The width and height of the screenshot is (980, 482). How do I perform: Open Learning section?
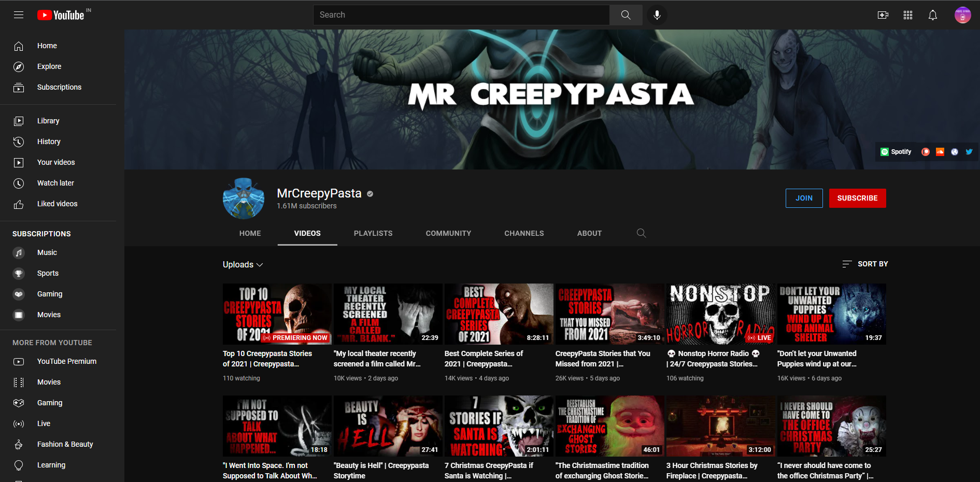click(x=58, y=465)
